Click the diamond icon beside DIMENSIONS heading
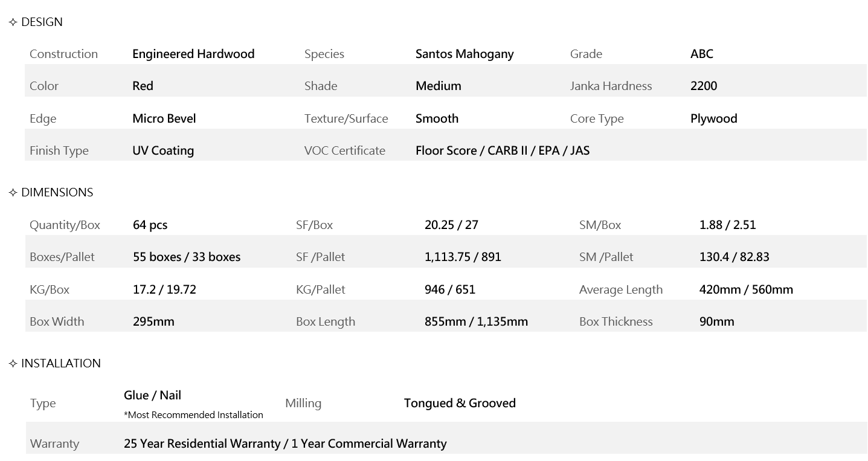 pyautogui.click(x=13, y=193)
